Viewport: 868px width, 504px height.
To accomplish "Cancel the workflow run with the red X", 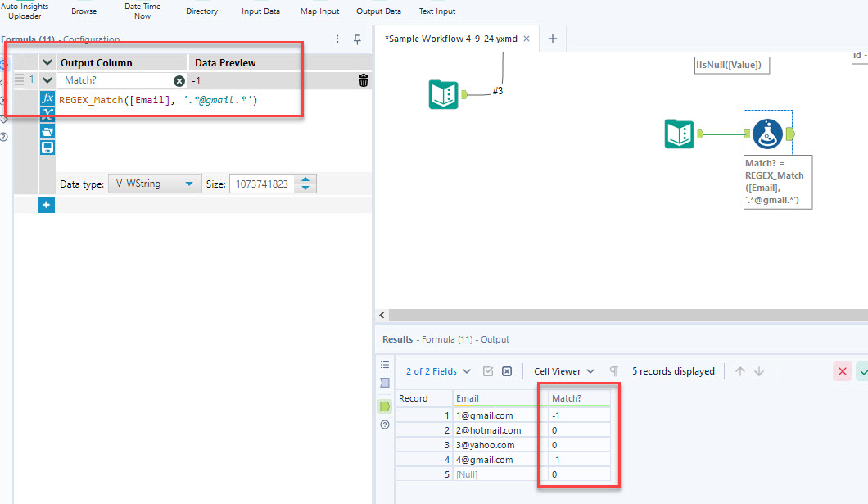I will coord(842,371).
